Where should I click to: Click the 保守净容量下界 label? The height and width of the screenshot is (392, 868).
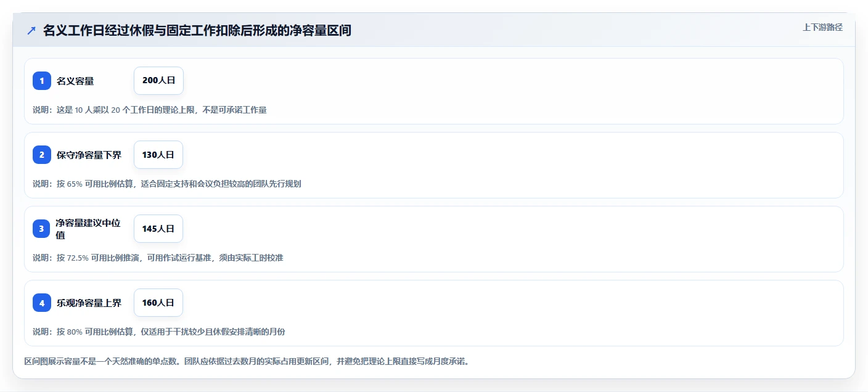tap(89, 155)
